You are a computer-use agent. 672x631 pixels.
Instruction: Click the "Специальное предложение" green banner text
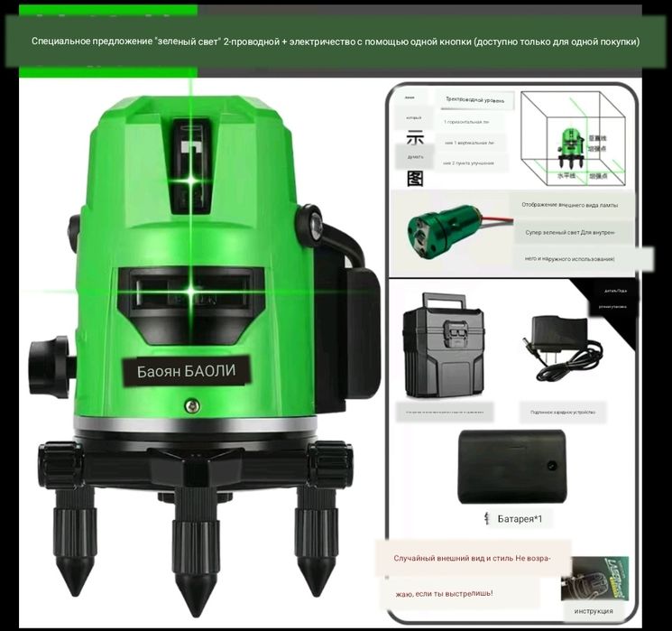[336, 42]
